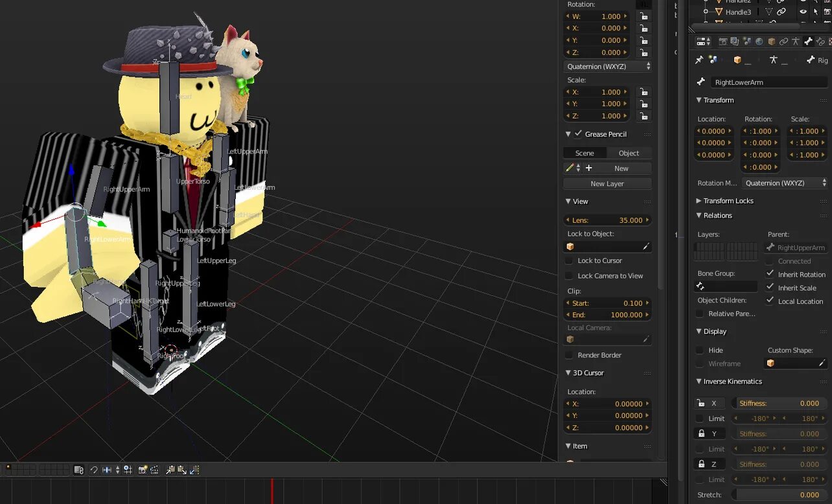
Task: Collapse the Grease Pencil panel
Action: (x=568, y=134)
